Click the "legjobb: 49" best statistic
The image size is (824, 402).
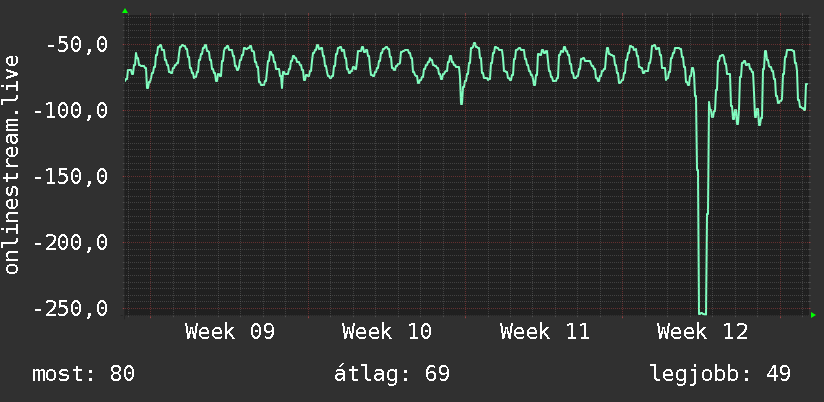[720, 375]
